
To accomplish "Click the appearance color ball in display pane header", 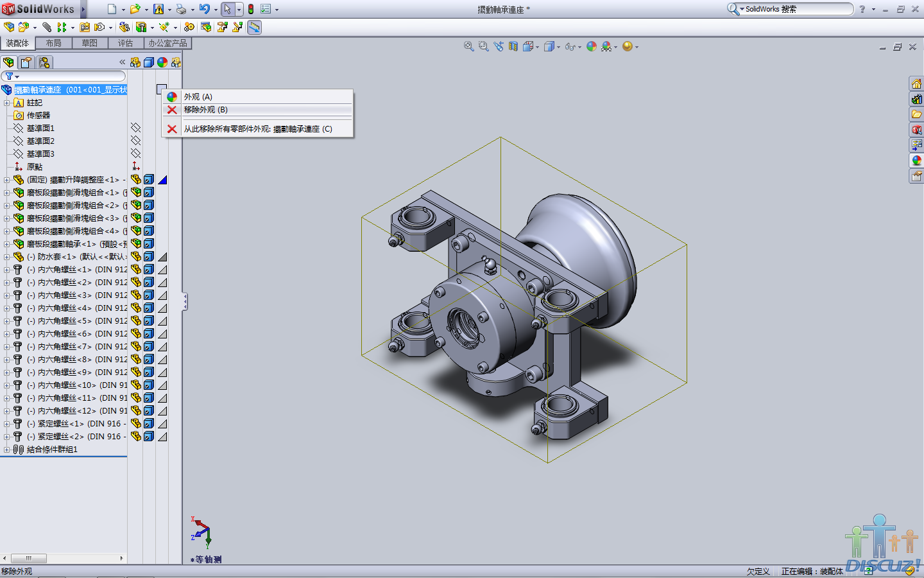I will click(162, 62).
